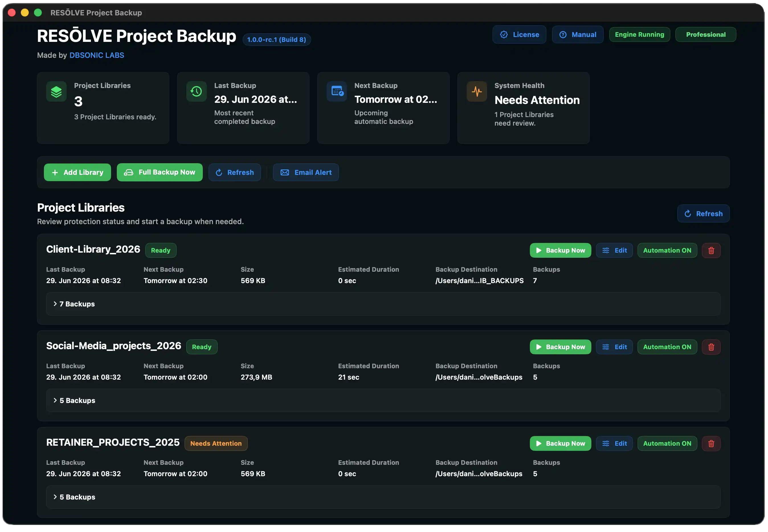Viewport: 768px width, 532px height.
Task: Click Tomorrow at 02:30 next backup value
Action: pyautogui.click(x=175, y=281)
